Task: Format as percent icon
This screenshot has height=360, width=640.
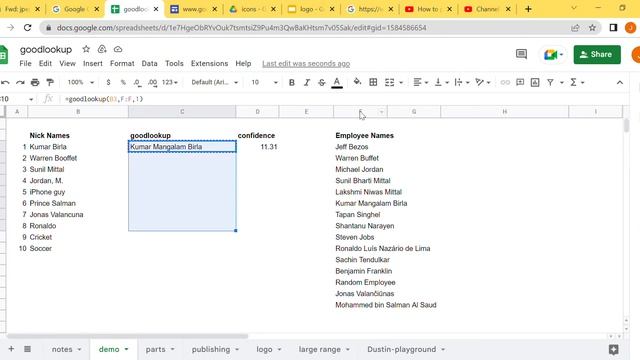Action: [x=123, y=82]
